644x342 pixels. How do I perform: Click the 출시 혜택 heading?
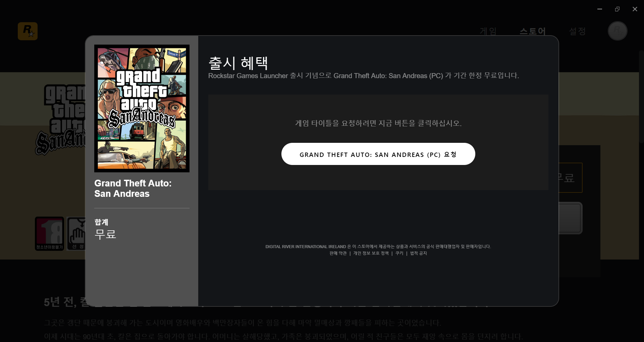pyautogui.click(x=238, y=63)
